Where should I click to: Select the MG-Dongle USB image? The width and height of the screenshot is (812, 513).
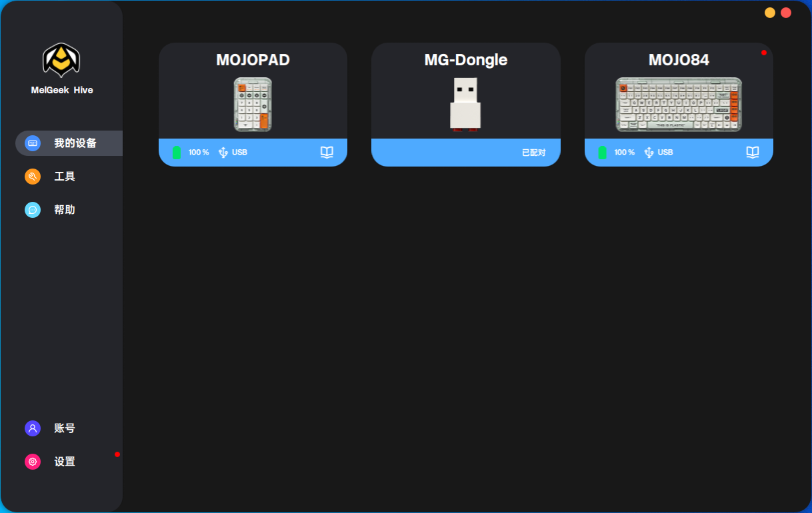coord(465,105)
